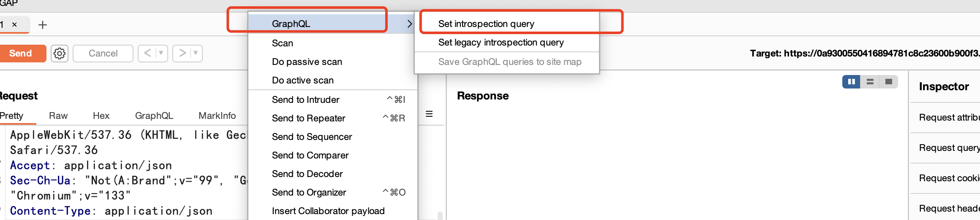Expand the GraphQL submenu arrow
980x220 pixels.
pyautogui.click(x=409, y=24)
